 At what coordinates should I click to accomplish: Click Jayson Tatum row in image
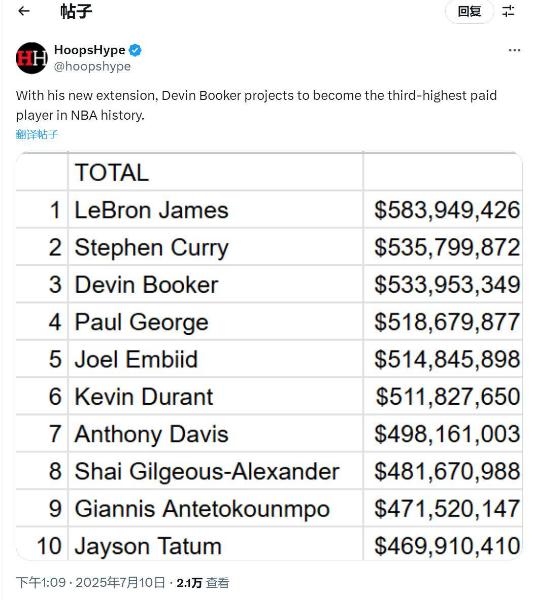tap(269, 545)
